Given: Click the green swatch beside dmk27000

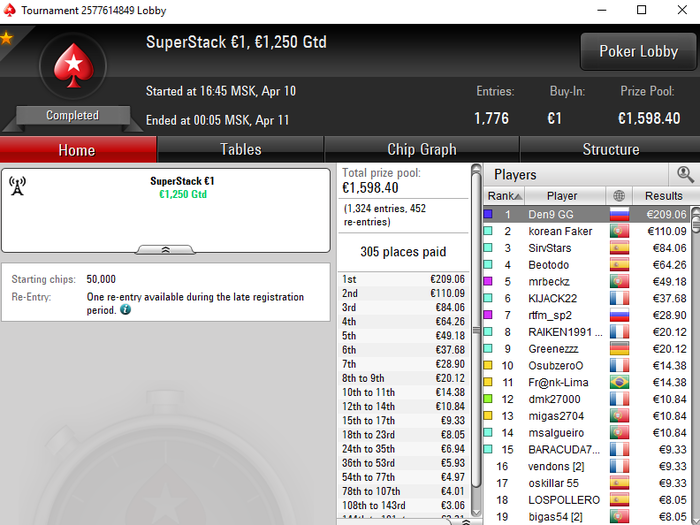Looking at the screenshot, I should [x=488, y=399].
